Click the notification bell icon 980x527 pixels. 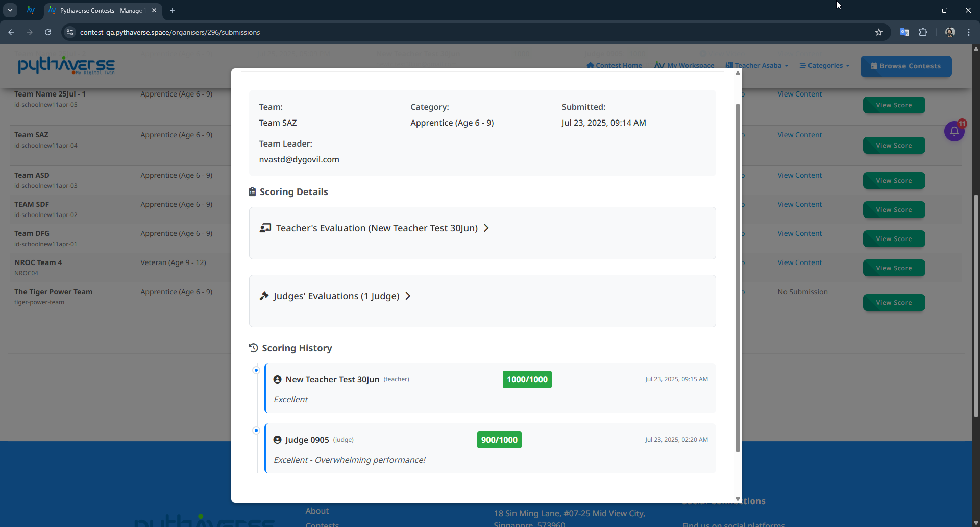click(x=954, y=131)
